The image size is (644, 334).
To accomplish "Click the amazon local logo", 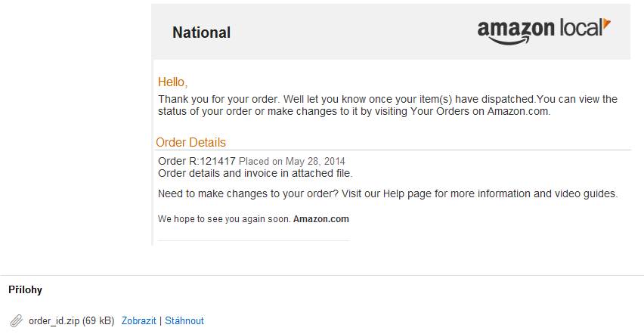I will pos(543,31).
